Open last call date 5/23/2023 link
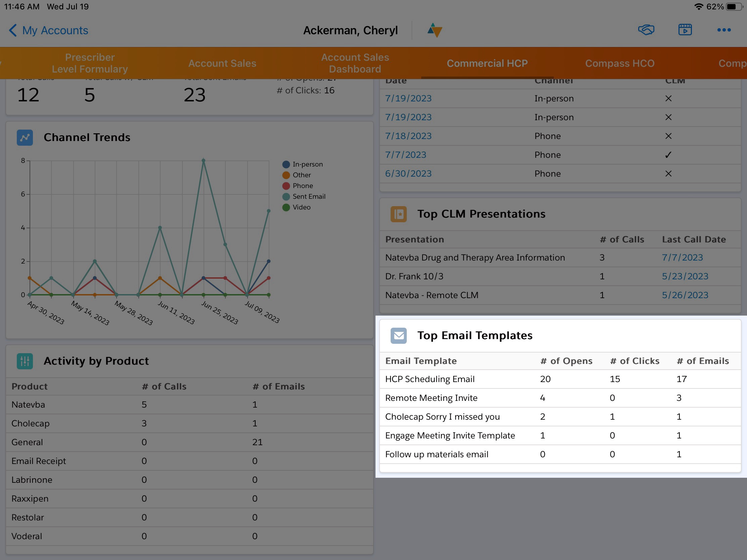Image resolution: width=747 pixels, height=560 pixels. pos(685,276)
